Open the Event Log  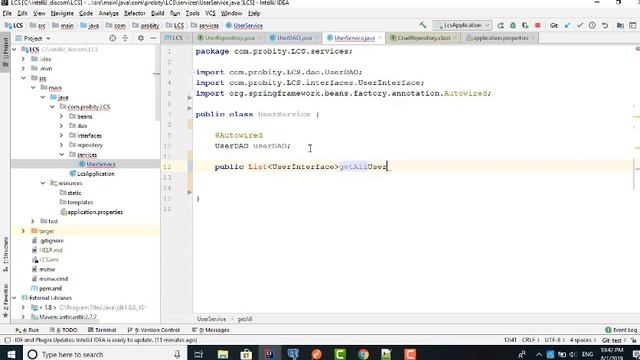pos(621,330)
